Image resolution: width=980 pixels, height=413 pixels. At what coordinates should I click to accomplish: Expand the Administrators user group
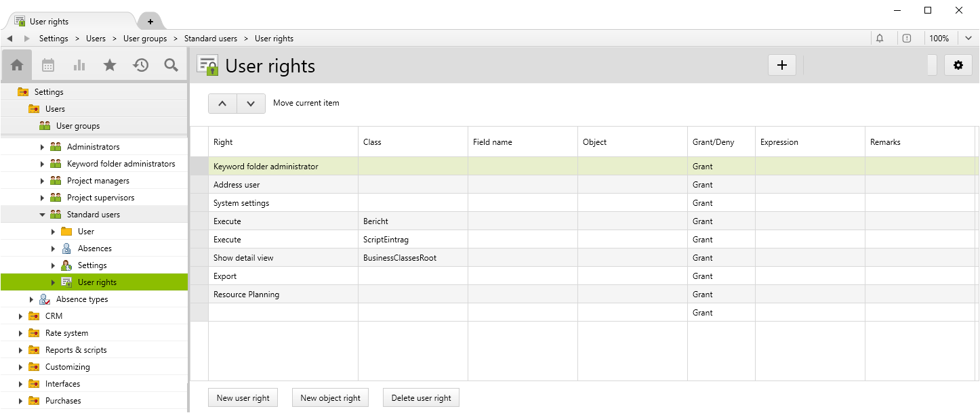[x=42, y=147]
